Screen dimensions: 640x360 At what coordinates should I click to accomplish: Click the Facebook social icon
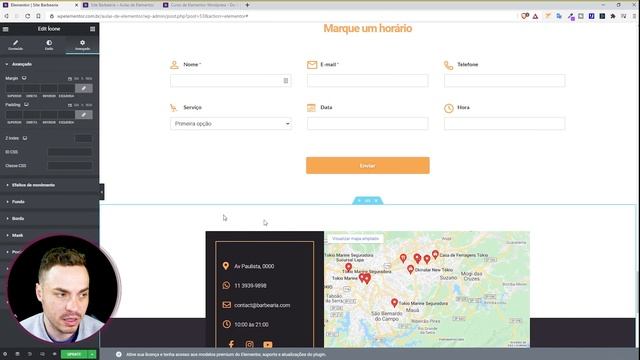point(231,344)
